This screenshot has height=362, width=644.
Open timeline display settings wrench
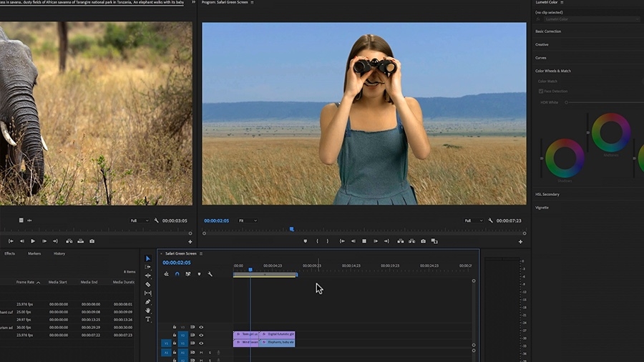click(x=210, y=274)
